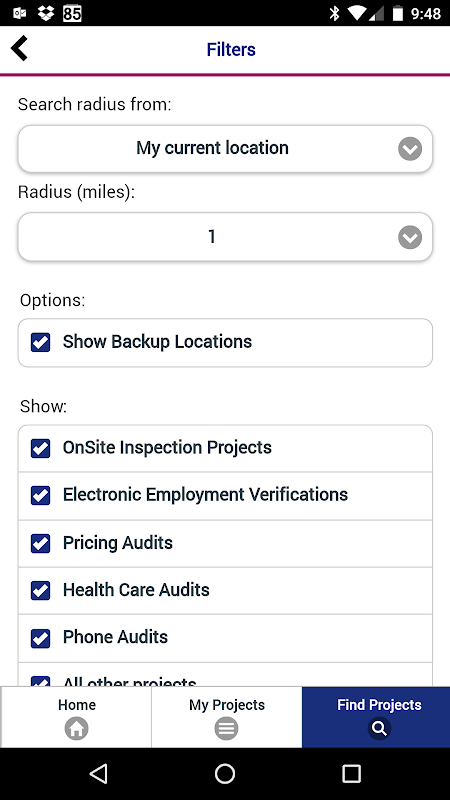The image size is (450, 800).
Task: Click arrow on search radius location selector
Action: click(410, 149)
